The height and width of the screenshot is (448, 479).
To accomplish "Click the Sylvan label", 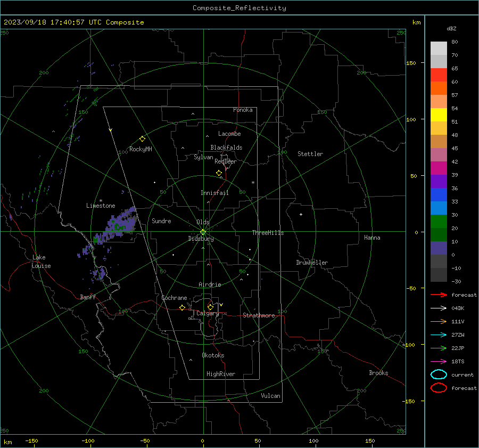I will pyautogui.click(x=203, y=157).
